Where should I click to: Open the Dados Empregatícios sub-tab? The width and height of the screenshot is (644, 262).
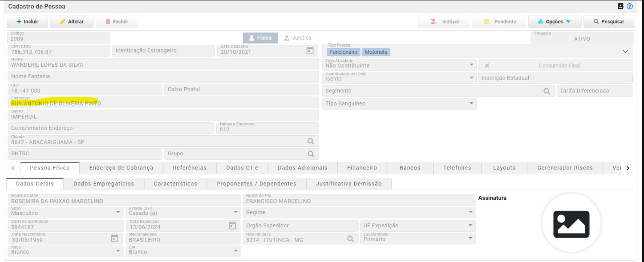pos(104,184)
